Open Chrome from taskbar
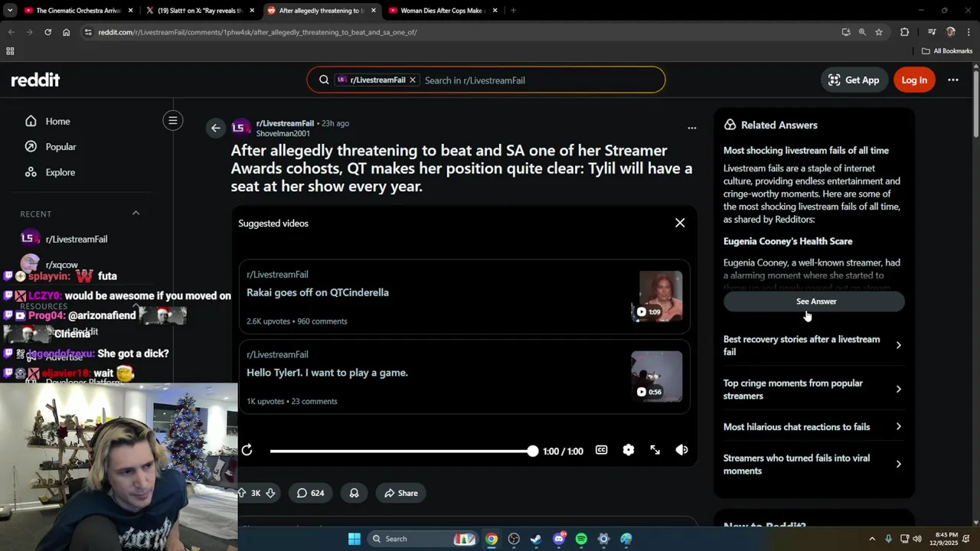The image size is (980, 551). click(x=492, y=539)
